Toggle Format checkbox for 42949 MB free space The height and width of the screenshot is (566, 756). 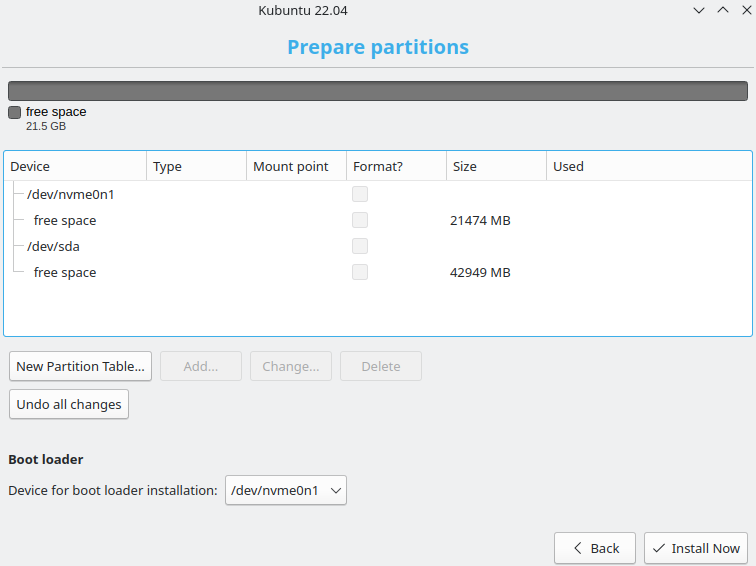pyautogui.click(x=360, y=272)
